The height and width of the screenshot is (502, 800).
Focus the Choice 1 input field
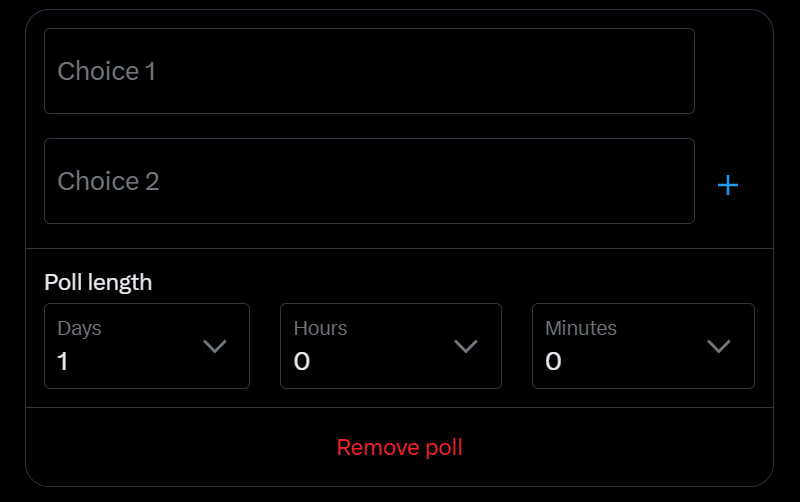(369, 71)
